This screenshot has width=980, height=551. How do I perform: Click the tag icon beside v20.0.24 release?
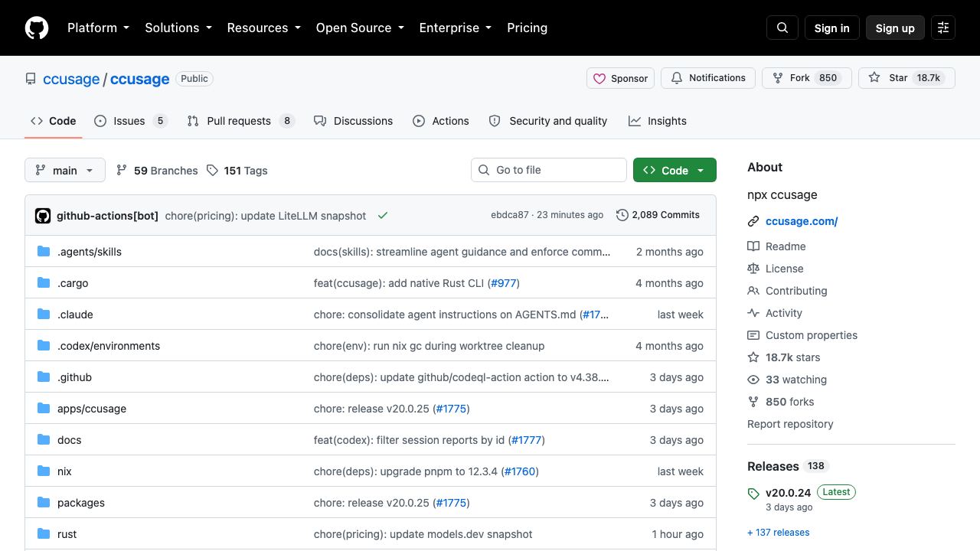click(753, 494)
